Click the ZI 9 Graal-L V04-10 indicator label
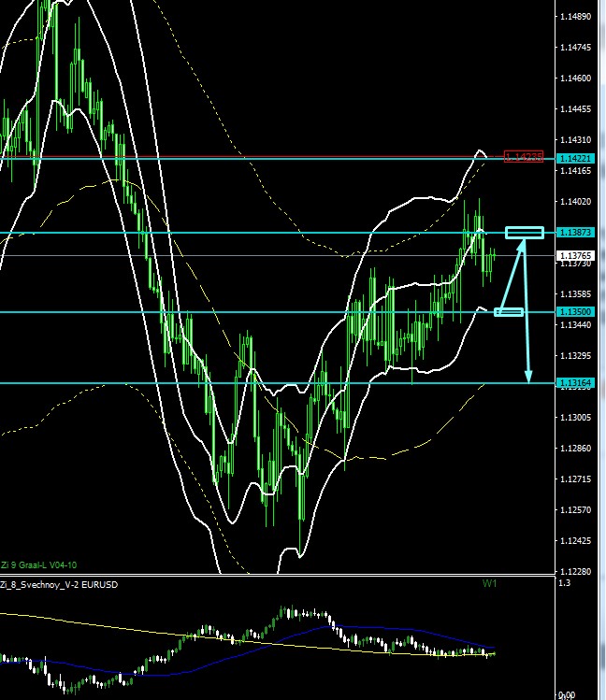Image resolution: width=606 pixels, height=700 pixels. [x=37, y=564]
